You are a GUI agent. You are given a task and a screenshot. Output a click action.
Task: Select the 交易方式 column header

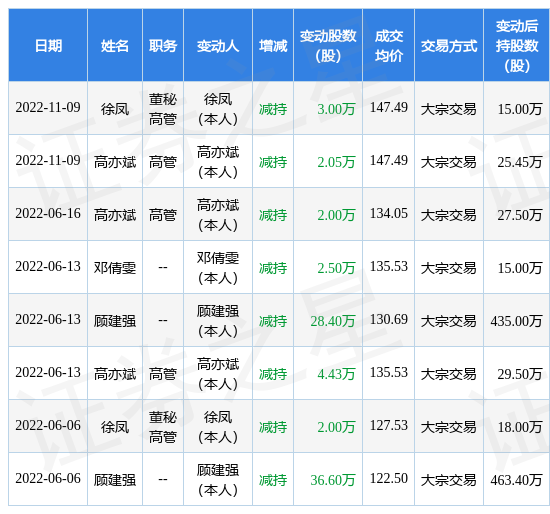point(449,46)
